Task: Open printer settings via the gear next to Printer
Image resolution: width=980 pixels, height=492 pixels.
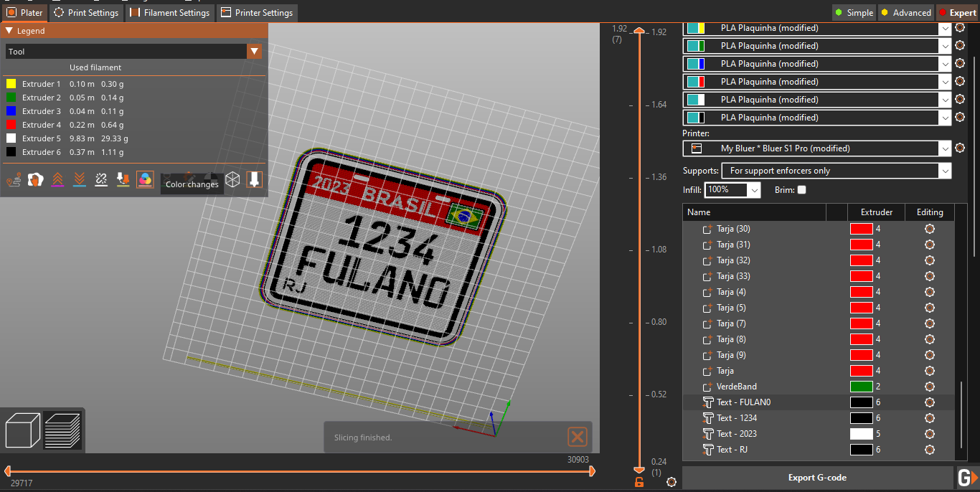Action: click(960, 148)
